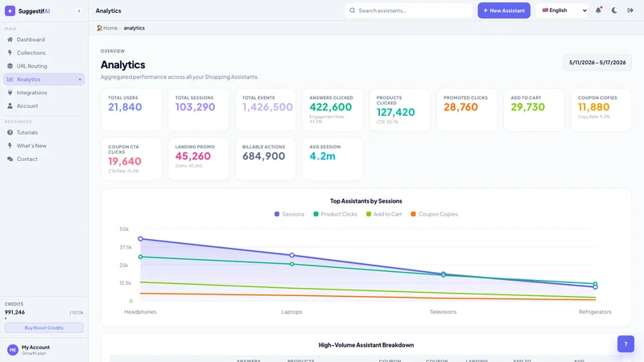Viewport: 644px width, 362px height.
Task: Open the date range picker 5/11/2026 - 5/17/2026
Action: (x=597, y=63)
